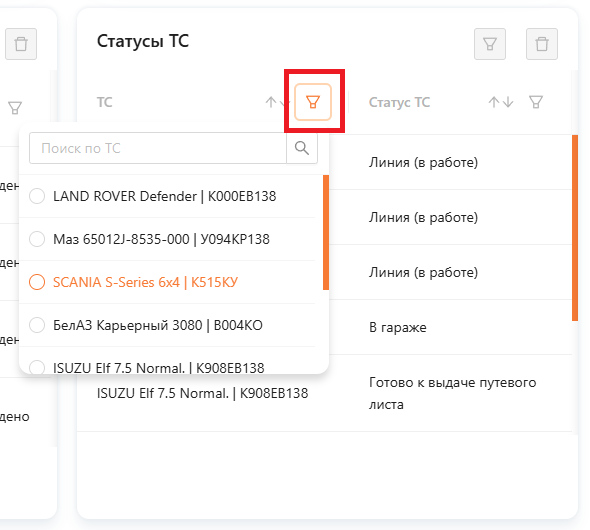Sort the Статус ТС column

point(501,102)
